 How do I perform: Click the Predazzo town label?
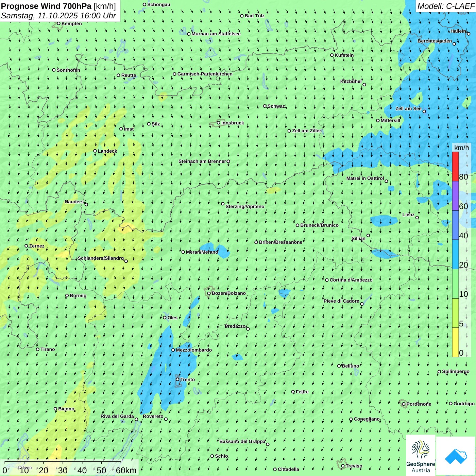(x=235, y=326)
